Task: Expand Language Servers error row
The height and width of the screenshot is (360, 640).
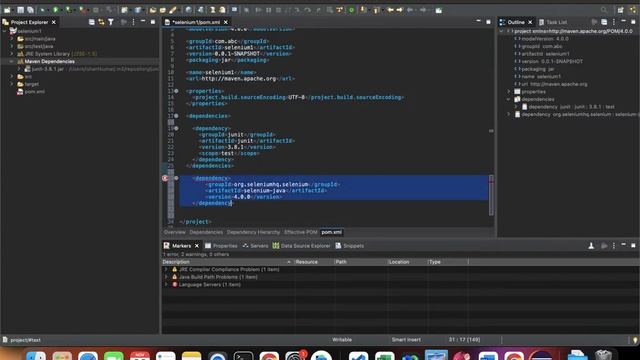Action: (166, 284)
